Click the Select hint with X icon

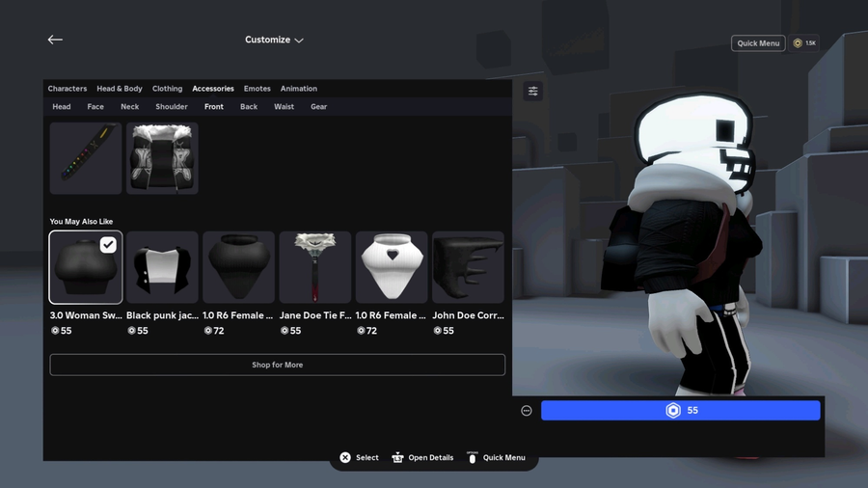tap(360, 457)
